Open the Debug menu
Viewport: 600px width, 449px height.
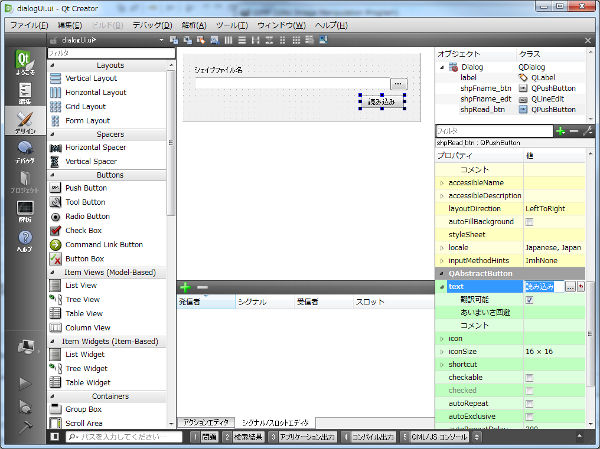coord(152,25)
